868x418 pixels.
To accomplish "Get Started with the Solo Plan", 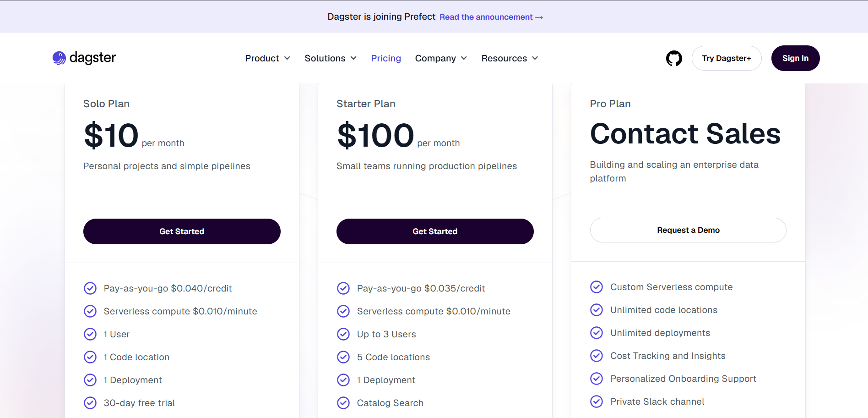I will 182,231.
